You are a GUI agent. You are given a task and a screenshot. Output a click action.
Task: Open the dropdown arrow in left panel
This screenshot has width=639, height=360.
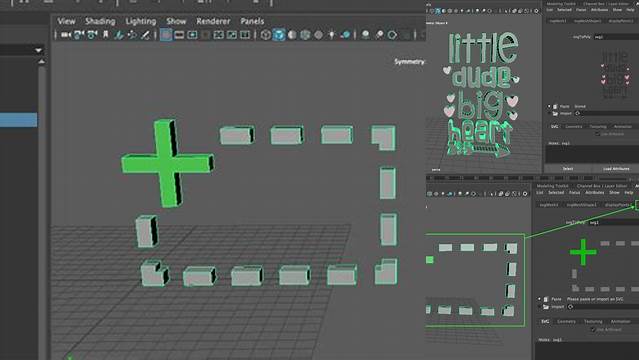click(x=38, y=50)
